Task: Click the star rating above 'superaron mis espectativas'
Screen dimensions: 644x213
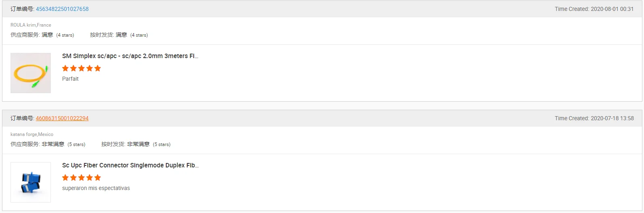Action: tap(82, 177)
